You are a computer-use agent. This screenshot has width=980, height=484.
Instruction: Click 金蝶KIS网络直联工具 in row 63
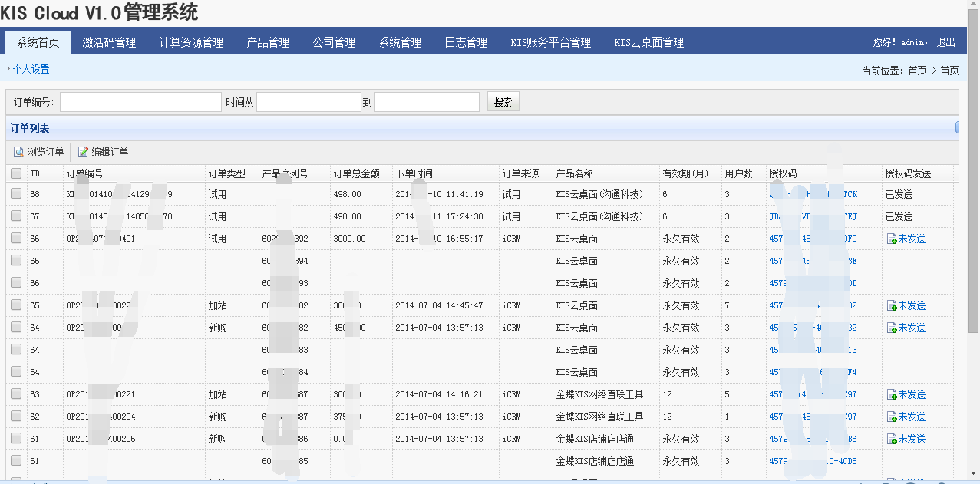(x=599, y=394)
